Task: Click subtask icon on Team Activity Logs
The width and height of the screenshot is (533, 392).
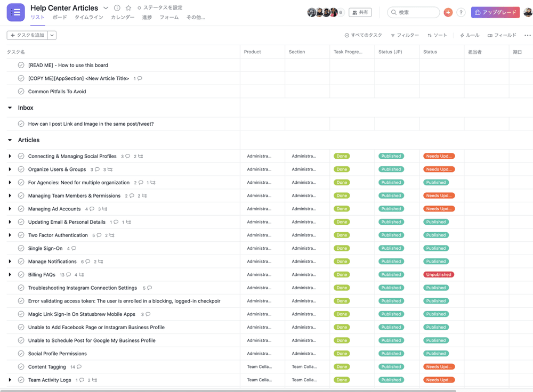Action: tap(94, 380)
